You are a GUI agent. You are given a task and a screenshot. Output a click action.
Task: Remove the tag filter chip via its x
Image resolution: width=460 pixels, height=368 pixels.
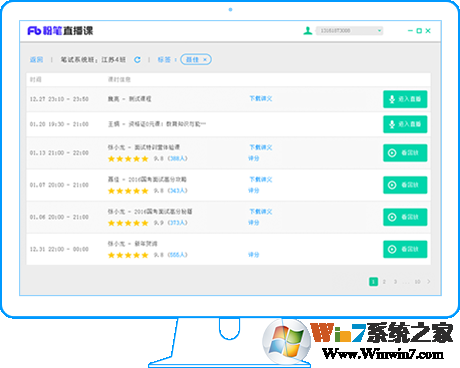[205, 60]
